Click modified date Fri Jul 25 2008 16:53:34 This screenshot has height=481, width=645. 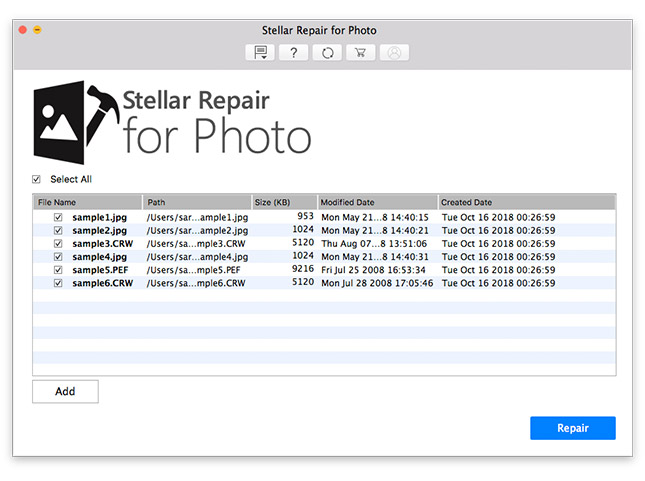click(x=374, y=270)
